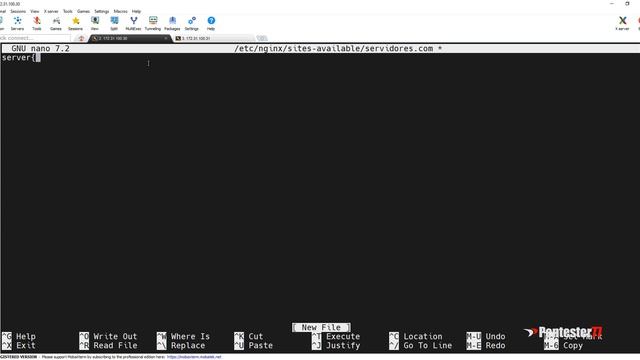Click the '^U Paste' nano shortcut
Viewport: 640px width, 360px height.
click(253, 345)
